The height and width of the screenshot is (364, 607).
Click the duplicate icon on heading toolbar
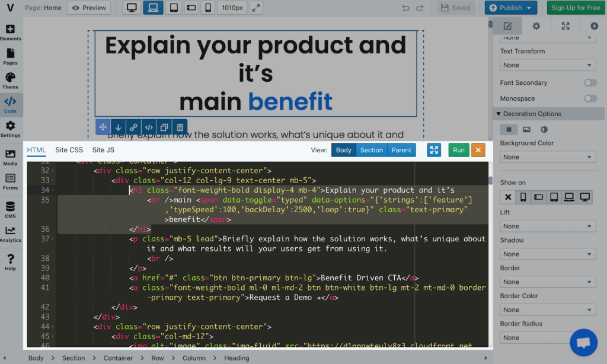[164, 127]
